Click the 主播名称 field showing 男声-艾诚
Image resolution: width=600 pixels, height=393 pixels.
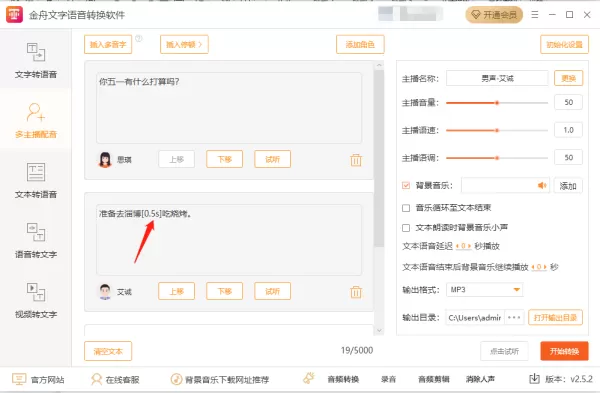click(497, 78)
